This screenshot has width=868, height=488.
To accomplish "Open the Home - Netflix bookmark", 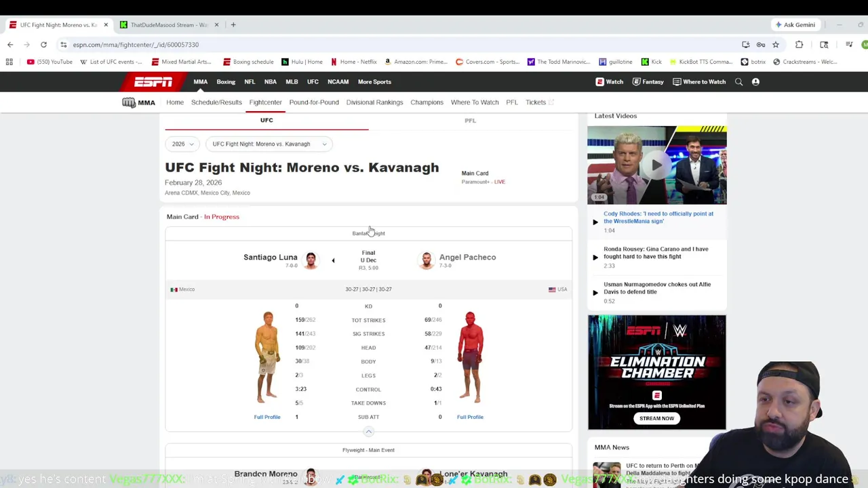I will coord(353,62).
